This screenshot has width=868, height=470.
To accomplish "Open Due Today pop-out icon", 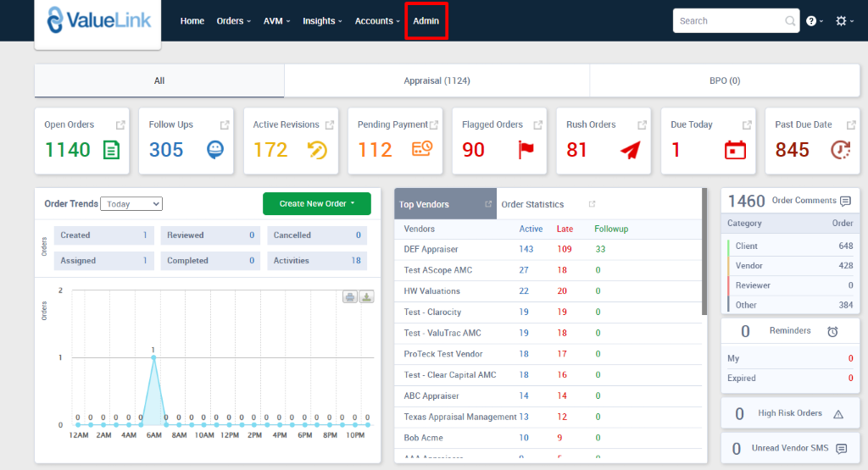I will pos(747,125).
